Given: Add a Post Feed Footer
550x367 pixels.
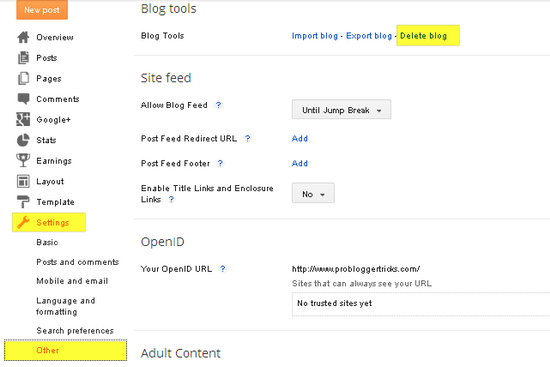Looking at the screenshot, I should tap(300, 163).
